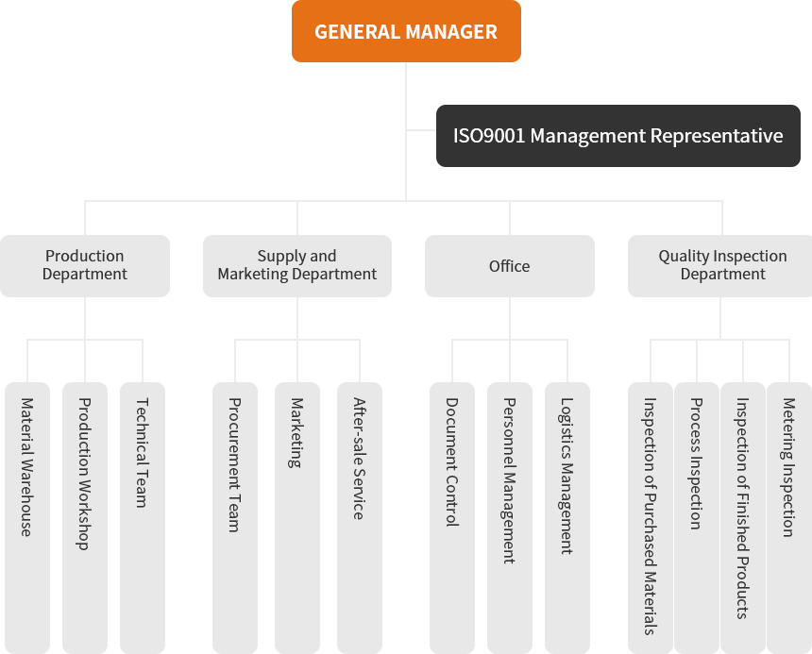Select the Personnel Management box
The width and height of the screenshot is (812, 654).
(x=510, y=518)
